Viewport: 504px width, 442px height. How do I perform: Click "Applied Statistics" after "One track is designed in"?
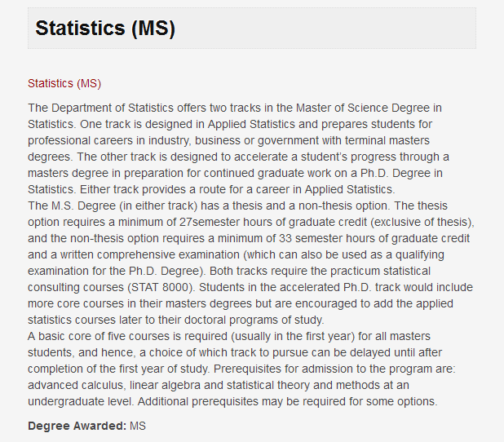point(251,124)
